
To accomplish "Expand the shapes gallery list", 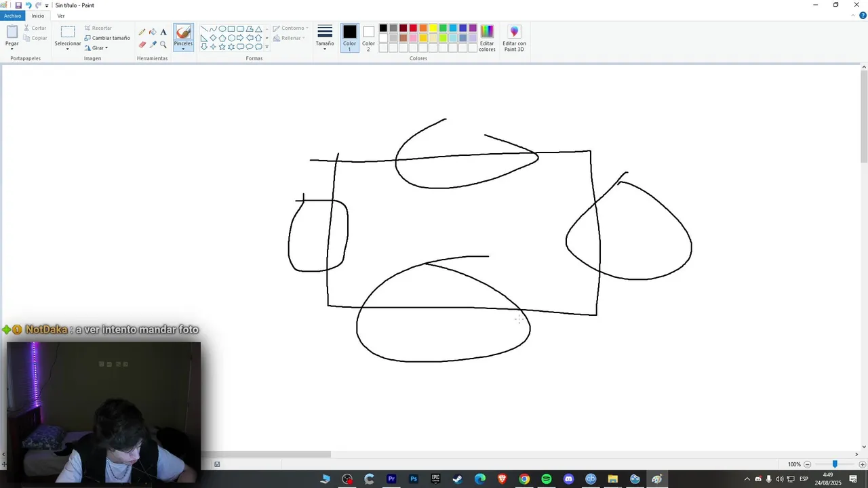I will click(267, 47).
